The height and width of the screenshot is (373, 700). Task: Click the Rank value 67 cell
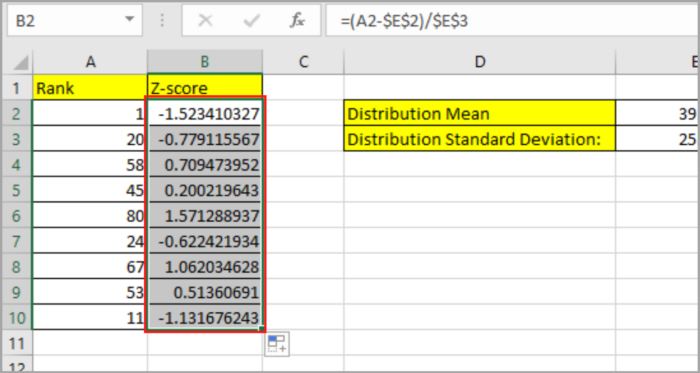90,266
